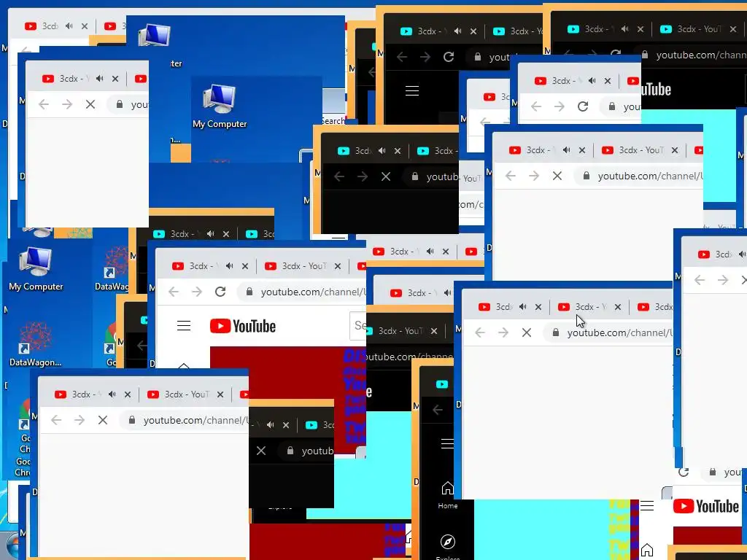Click the YouTube logo in the center white window
The height and width of the screenshot is (560, 747).
click(x=242, y=326)
